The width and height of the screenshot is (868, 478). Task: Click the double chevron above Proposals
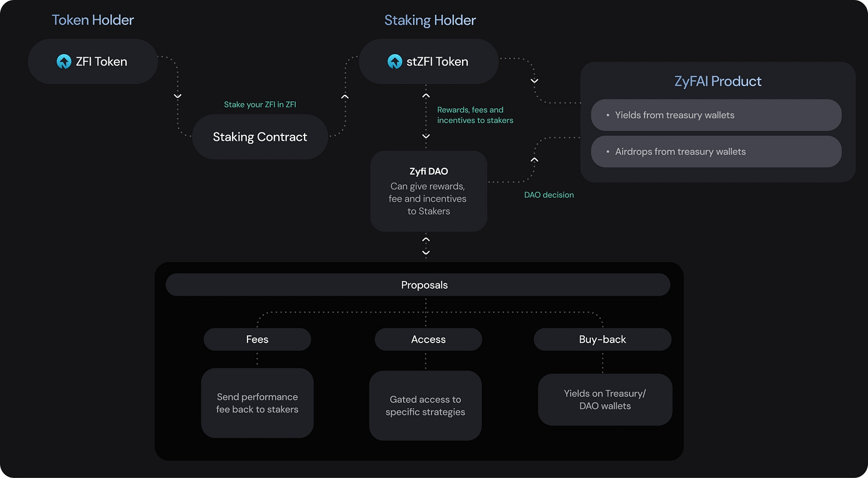pos(426,246)
